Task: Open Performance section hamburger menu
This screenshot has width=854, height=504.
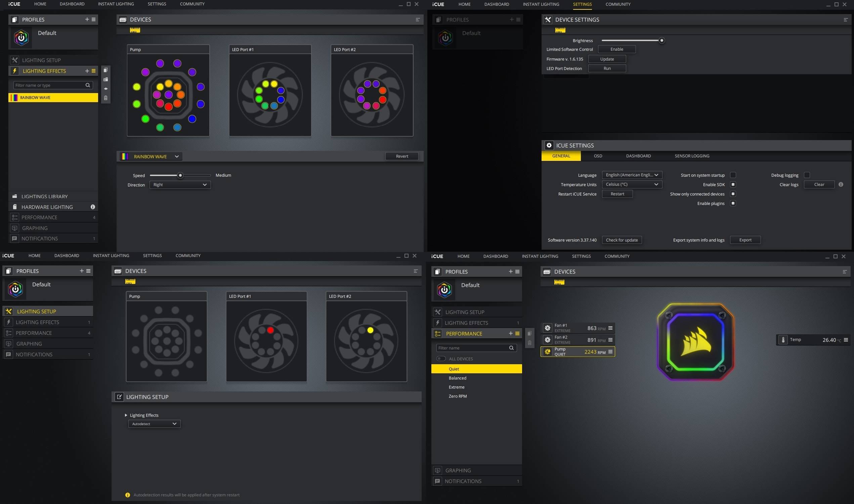Action: [517, 333]
